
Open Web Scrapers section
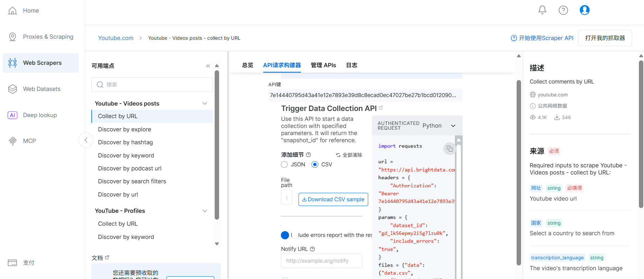pos(41,63)
